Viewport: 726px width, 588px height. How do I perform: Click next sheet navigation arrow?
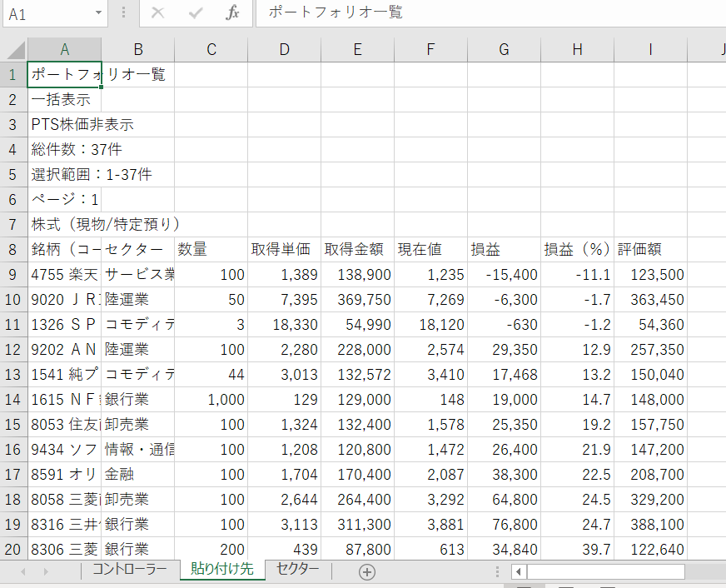pyautogui.click(x=45, y=572)
